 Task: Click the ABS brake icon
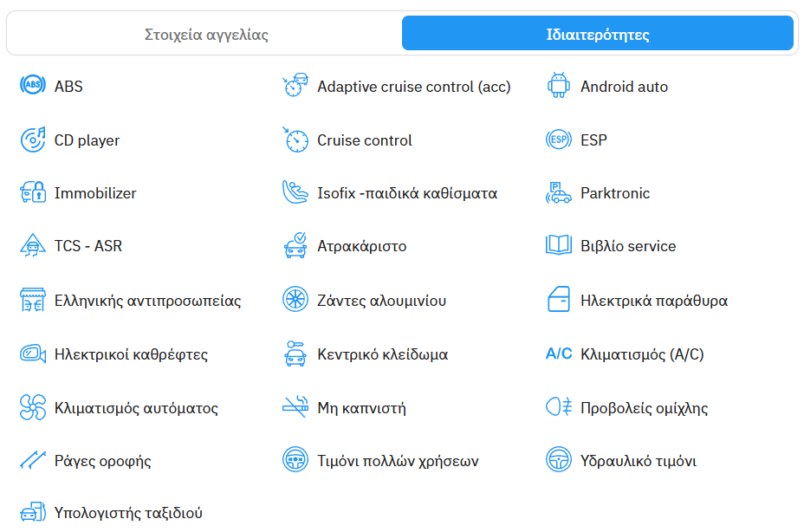point(32,86)
